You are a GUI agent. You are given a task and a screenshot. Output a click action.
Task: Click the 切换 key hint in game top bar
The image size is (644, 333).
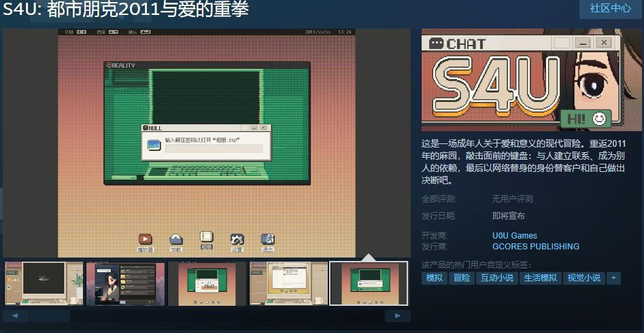75,32
